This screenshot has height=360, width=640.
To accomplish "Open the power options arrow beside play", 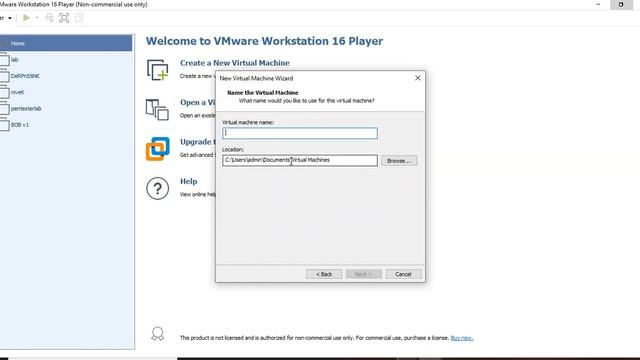I will (x=37, y=18).
